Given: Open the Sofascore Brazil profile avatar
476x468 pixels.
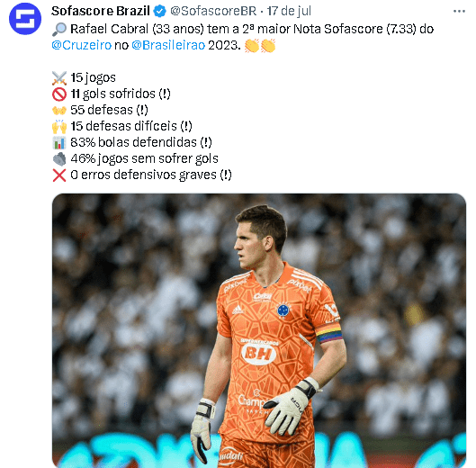Looking at the screenshot, I should 25,18.
